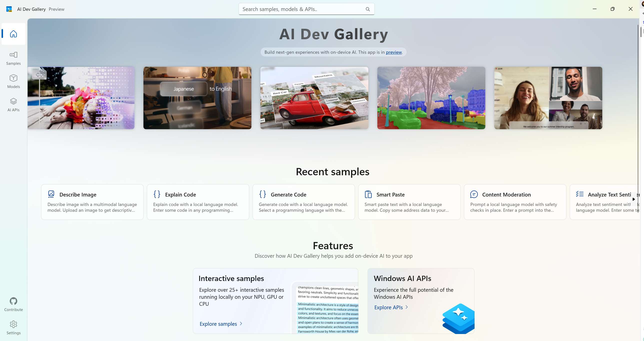Viewport: 644px width, 341px height.
Task: Click the Recent samples heading
Action: pyautogui.click(x=333, y=172)
